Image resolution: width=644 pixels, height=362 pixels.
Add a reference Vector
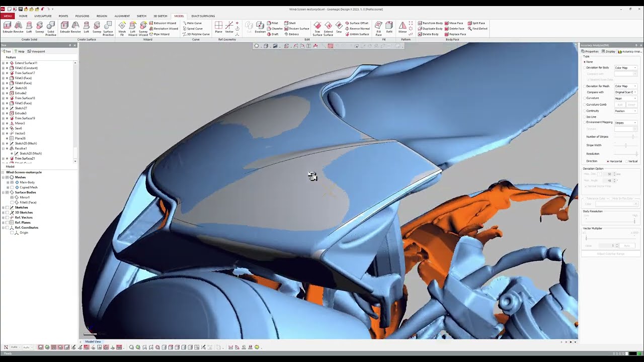pyautogui.click(x=229, y=28)
